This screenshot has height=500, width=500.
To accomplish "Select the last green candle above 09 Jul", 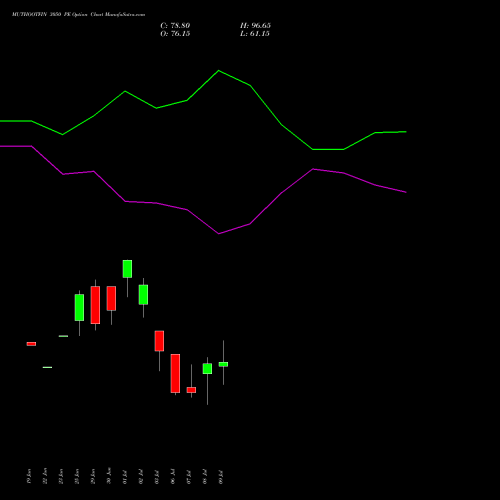I will pyautogui.click(x=223, y=364).
